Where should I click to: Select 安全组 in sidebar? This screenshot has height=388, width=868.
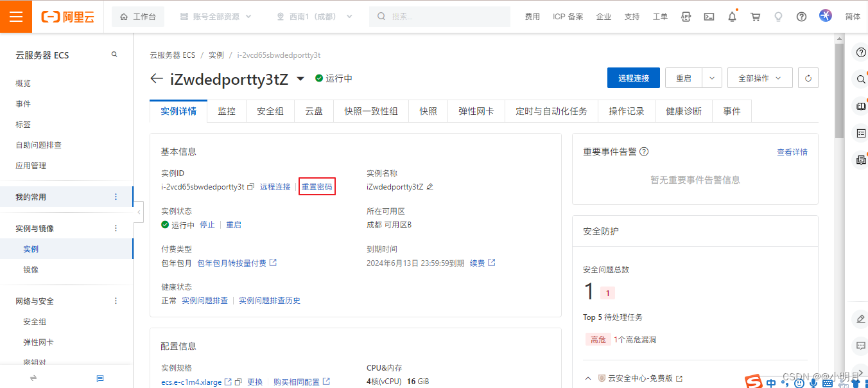tap(35, 322)
